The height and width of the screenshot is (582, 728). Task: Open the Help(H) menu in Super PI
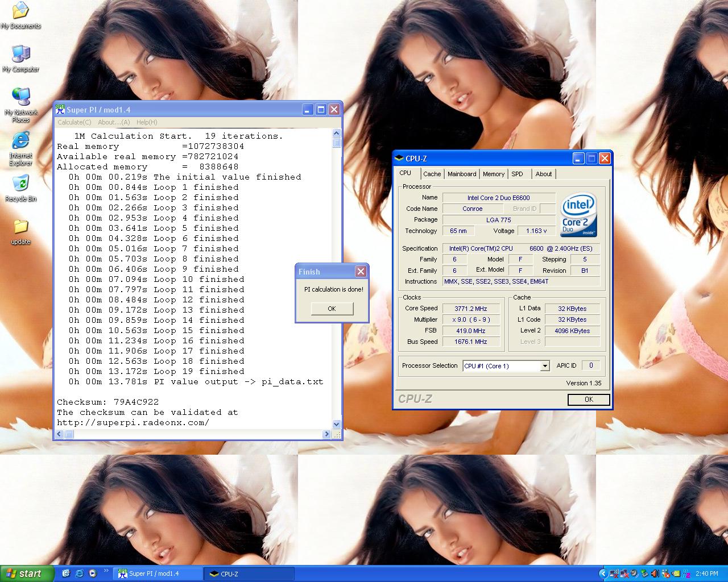(x=147, y=122)
